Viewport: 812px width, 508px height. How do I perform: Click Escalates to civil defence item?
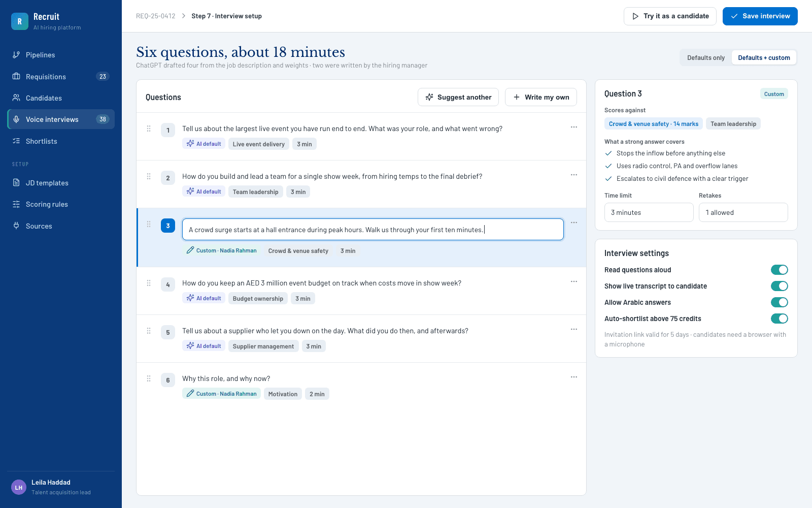click(x=682, y=179)
